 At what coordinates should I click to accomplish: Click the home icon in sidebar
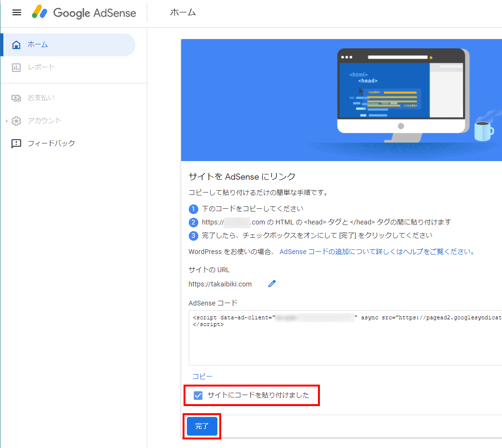point(16,45)
